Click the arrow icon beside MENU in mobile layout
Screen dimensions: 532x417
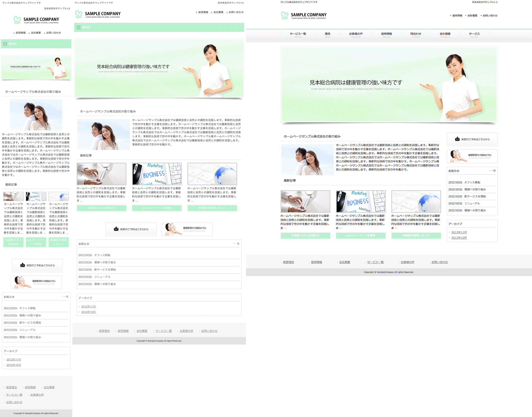click(5, 44)
